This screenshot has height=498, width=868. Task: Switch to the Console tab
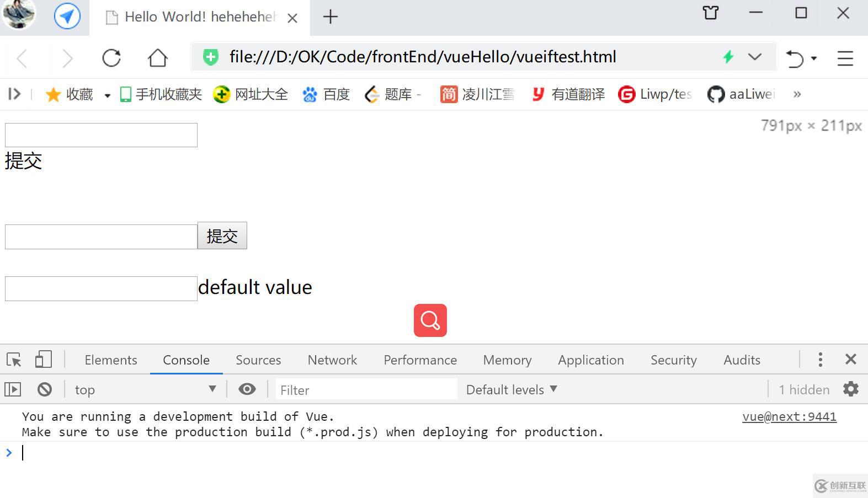pos(187,360)
